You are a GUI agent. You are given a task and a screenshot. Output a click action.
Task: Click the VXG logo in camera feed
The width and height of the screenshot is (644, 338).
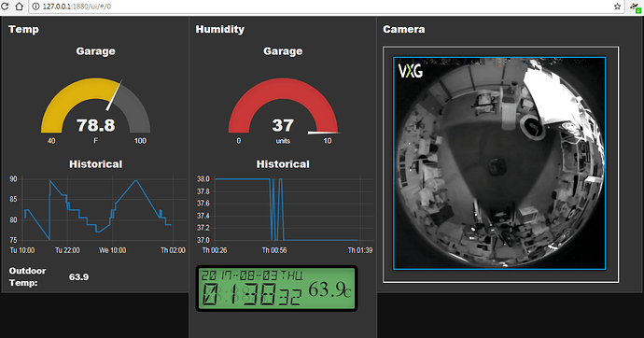pos(411,71)
